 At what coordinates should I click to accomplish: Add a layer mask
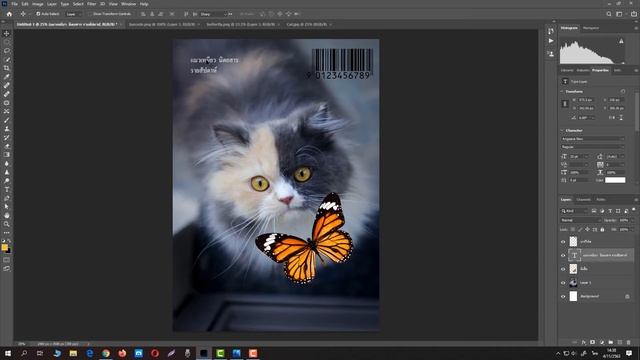592,342
